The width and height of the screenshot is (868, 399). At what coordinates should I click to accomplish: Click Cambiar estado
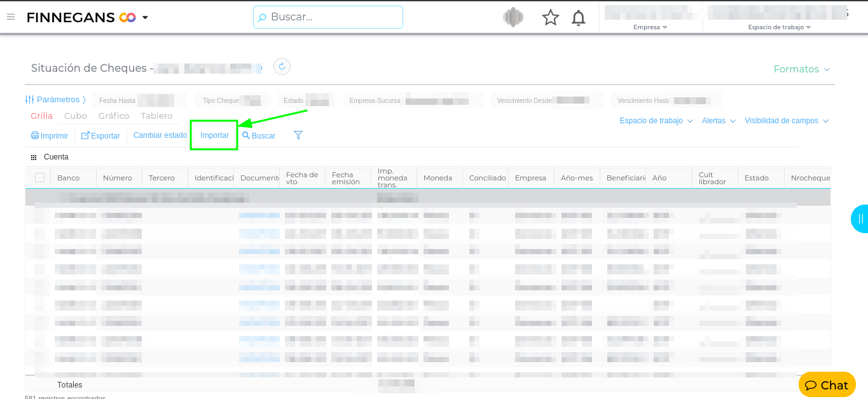tap(160, 135)
